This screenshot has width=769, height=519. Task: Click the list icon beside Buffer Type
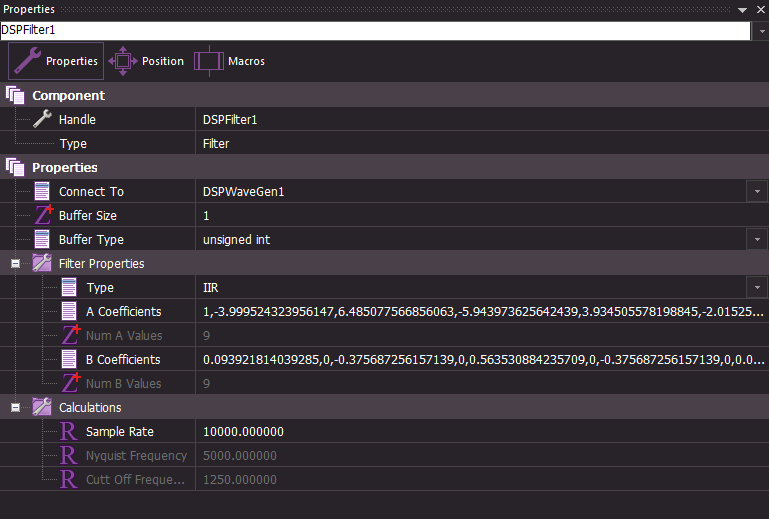point(42,239)
